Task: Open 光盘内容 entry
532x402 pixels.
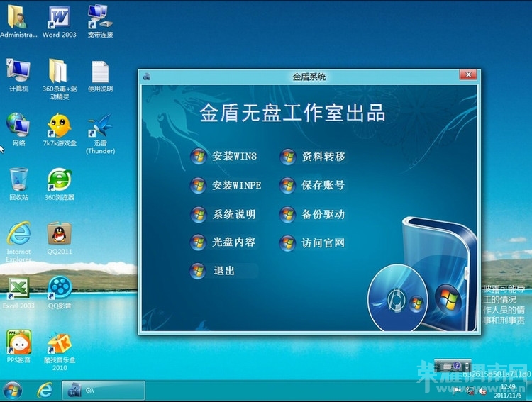Action: coord(233,242)
